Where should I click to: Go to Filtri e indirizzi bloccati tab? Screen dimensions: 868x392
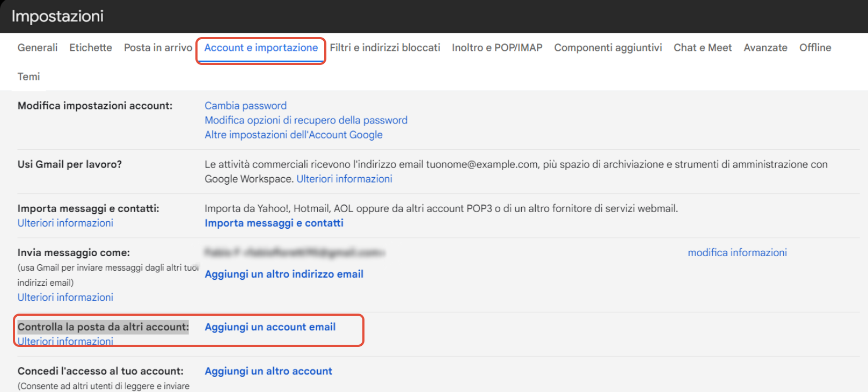pyautogui.click(x=385, y=48)
